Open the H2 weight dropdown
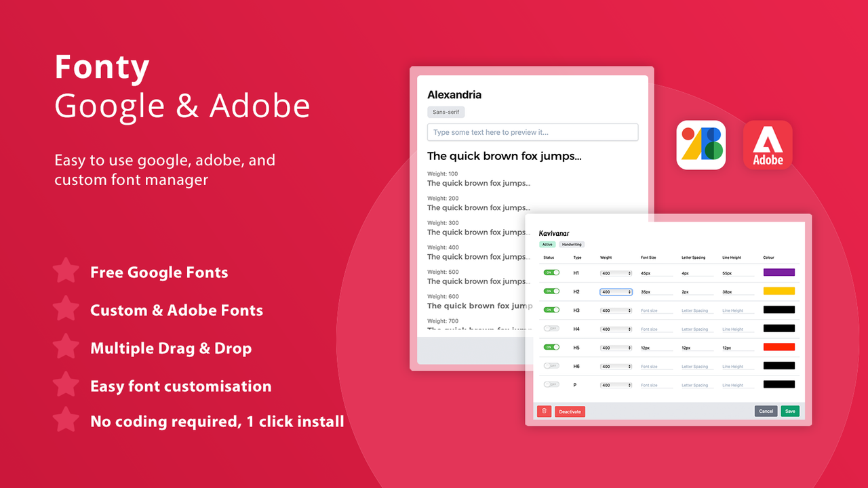Image resolution: width=868 pixels, height=488 pixels. click(x=616, y=292)
